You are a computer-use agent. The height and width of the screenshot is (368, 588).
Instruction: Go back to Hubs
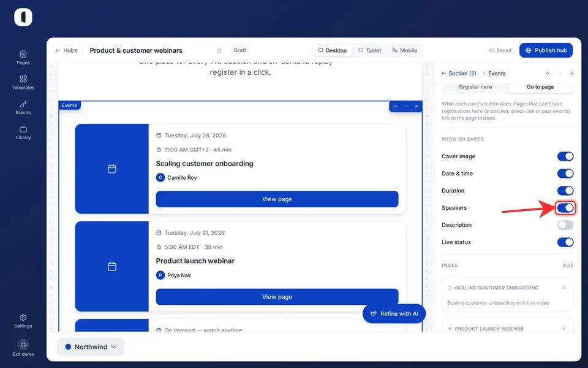click(x=66, y=50)
